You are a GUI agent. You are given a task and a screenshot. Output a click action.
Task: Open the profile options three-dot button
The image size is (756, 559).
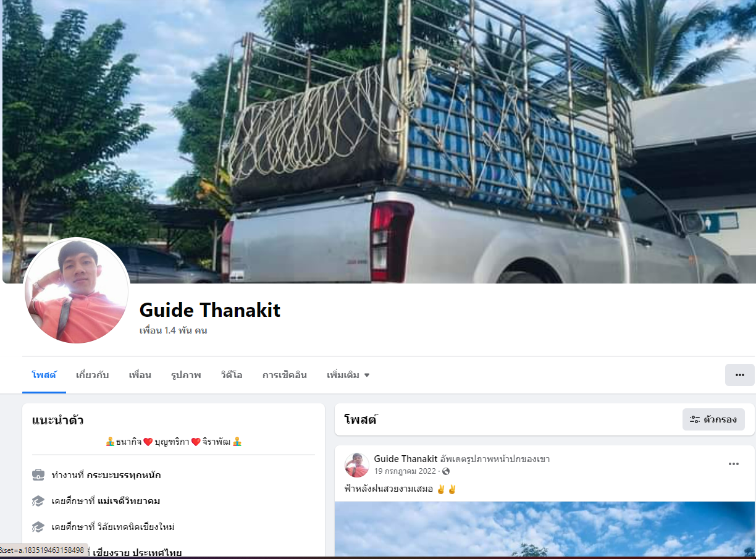pyautogui.click(x=739, y=375)
